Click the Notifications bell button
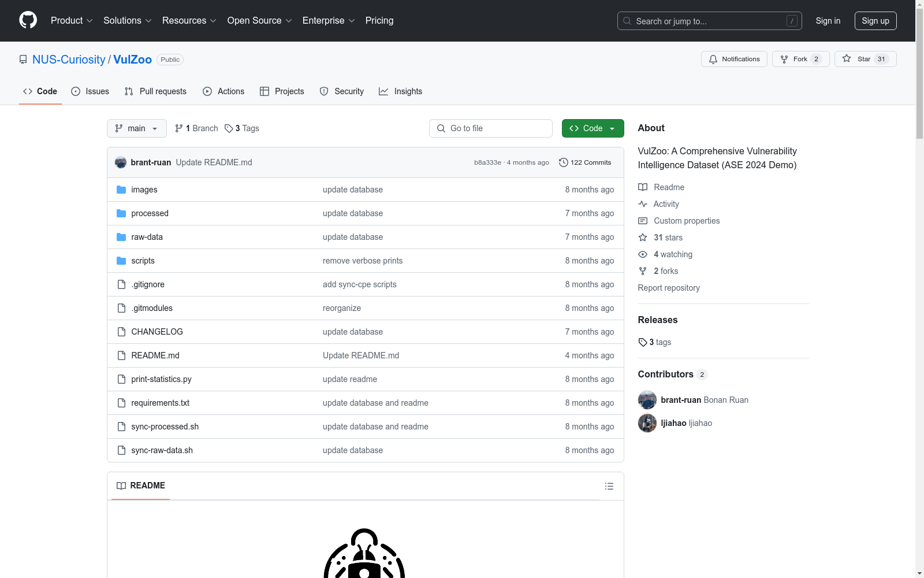The height and width of the screenshot is (578, 924). (734, 59)
